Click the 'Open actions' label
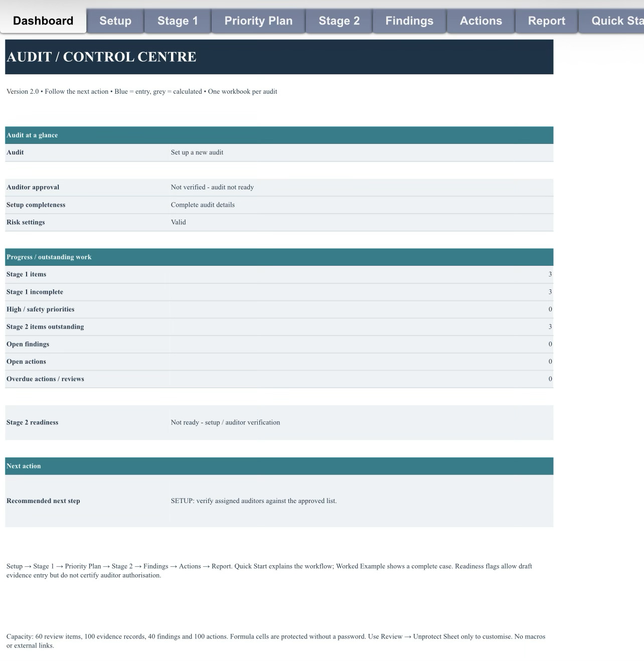This screenshot has height=661, width=644. pos(26,362)
